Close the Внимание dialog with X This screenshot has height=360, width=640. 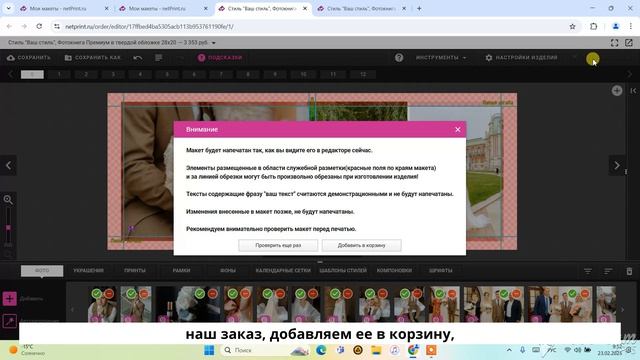(x=458, y=129)
